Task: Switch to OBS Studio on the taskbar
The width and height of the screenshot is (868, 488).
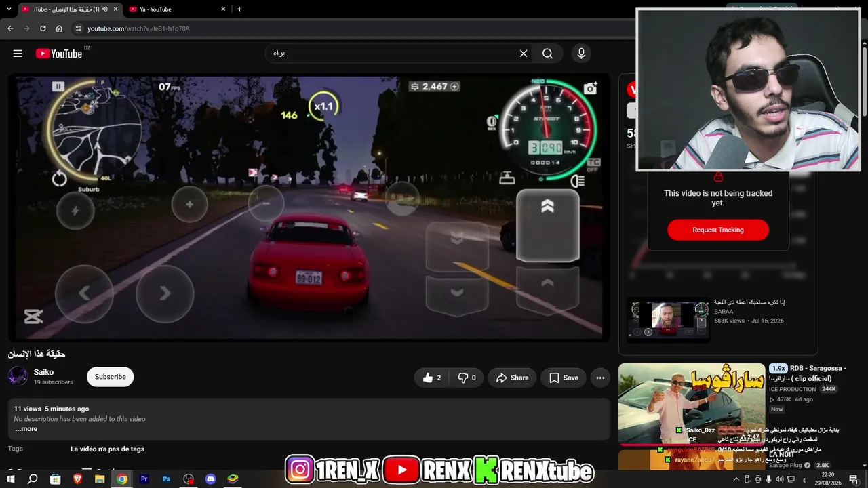Action: pyautogui.click(x=189, y=479)
